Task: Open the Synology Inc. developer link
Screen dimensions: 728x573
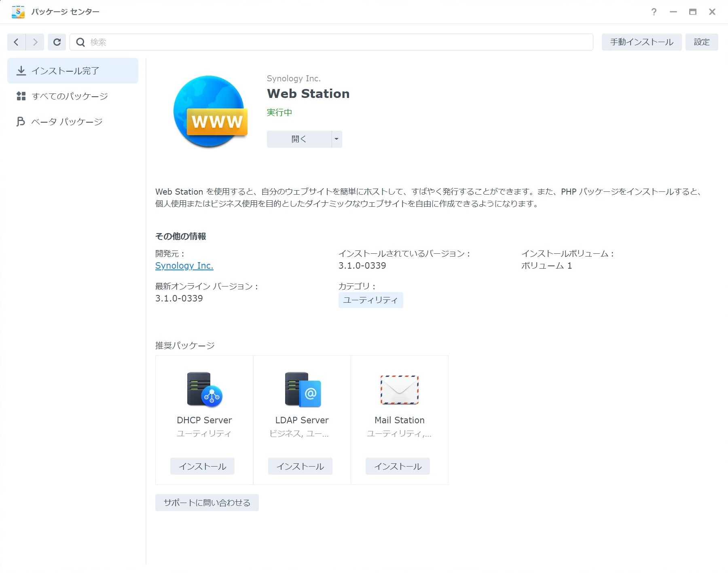Action: coord(184,266)
